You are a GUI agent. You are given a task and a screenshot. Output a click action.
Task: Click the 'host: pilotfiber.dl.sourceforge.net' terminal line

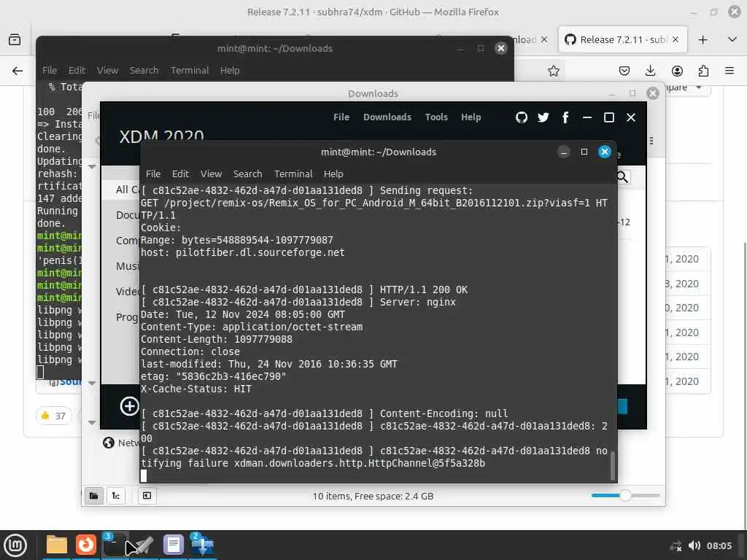click(242, 252)
